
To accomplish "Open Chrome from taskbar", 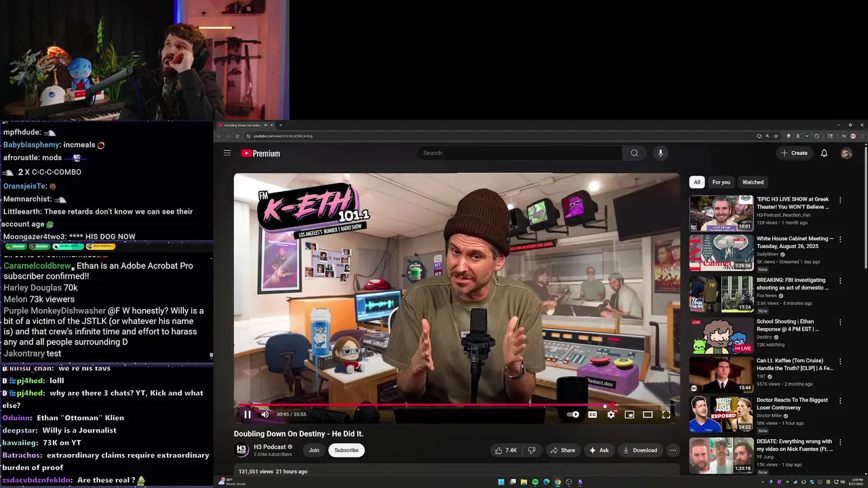I will [557, 482].
